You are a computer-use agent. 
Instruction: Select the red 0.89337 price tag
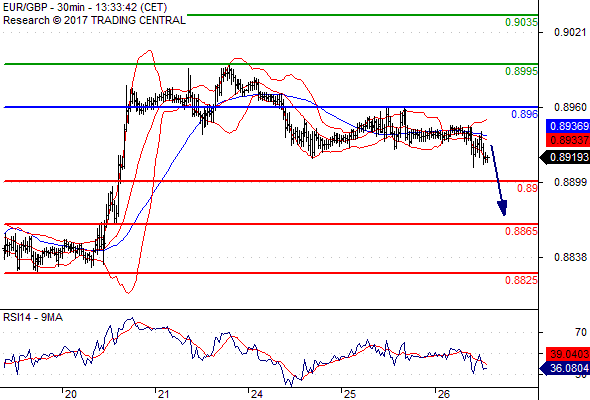coord(568,140)
